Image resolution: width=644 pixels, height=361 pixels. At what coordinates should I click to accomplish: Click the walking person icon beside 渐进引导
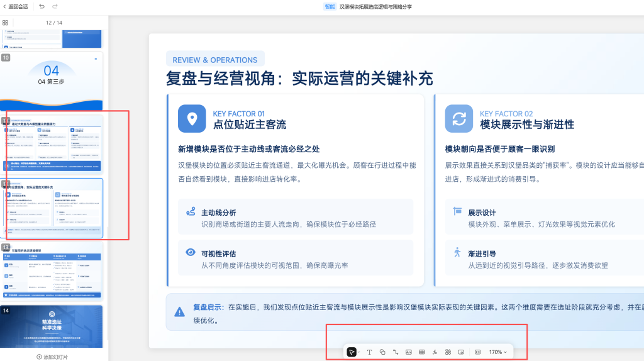tap(458, 252)
